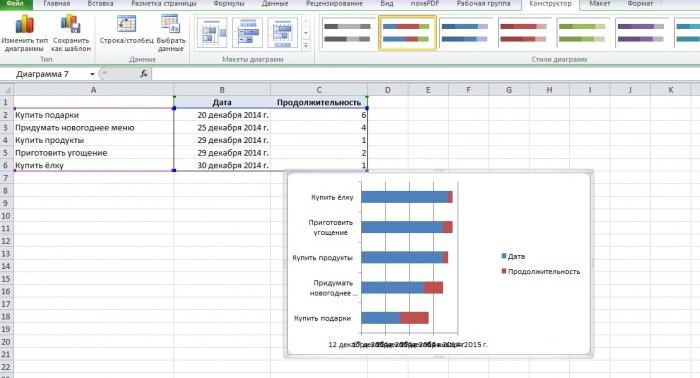Open the Name Box dropdown arrow

coord(92,74)
